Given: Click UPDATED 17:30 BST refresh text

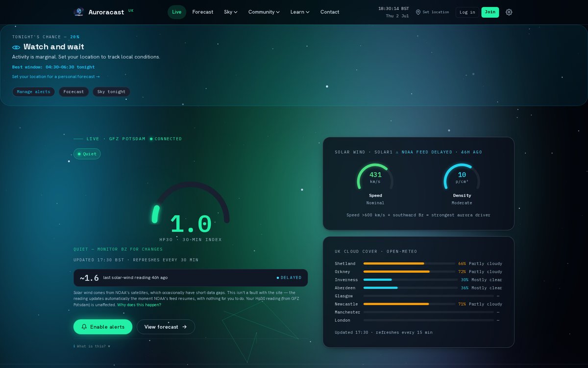Looking at the screenshot, I should (136, 260).
